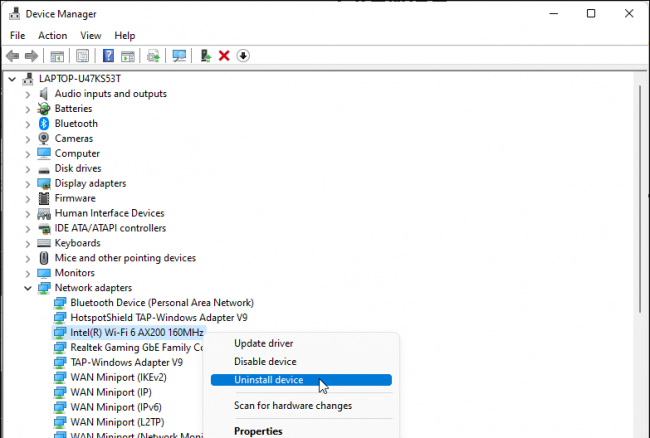Expand the IDE ATA/ATAPI controllers category
This screenshot has height=438, width=650.
(x=27, y=228)
